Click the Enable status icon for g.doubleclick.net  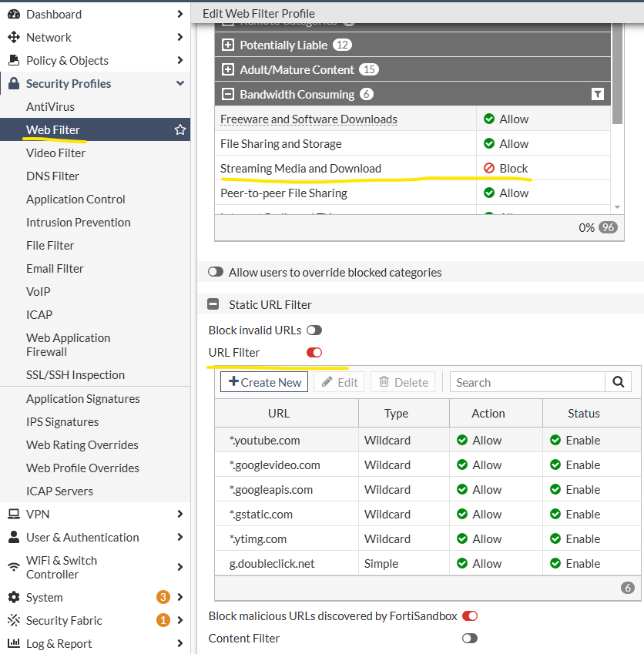pyautogui.click(x=555, y=563)
